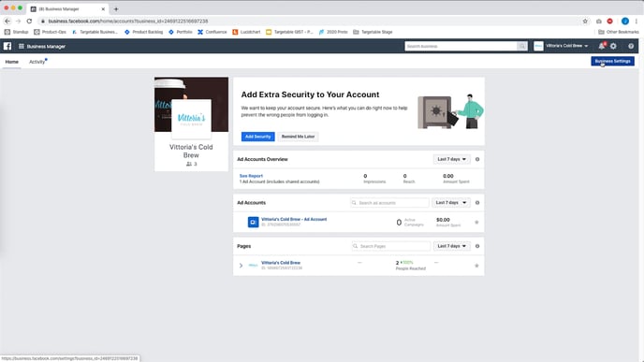Click the Search Pages field
644x362 pixels.
coord(390,246)
